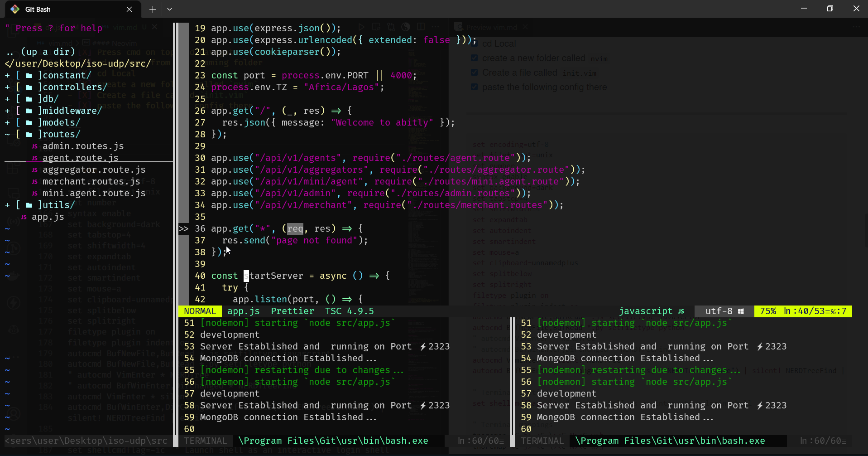Expand the middleware folder with plus
This screenshot has width=868, height=456.
click(7, 111)
